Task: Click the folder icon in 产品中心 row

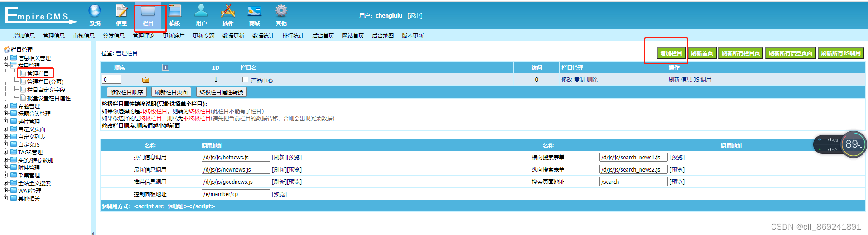Action: point(145,80)
